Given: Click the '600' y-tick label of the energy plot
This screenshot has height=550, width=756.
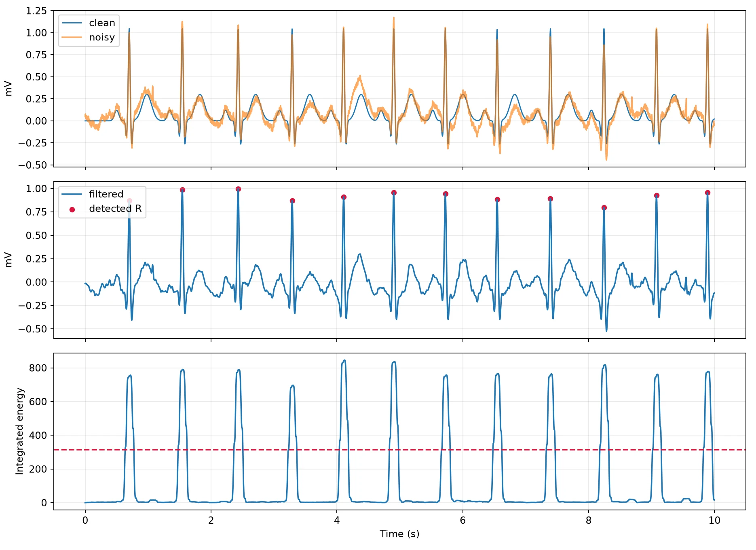Looking at the screenshot, I should pyautogui.click(x=38, y=402).
